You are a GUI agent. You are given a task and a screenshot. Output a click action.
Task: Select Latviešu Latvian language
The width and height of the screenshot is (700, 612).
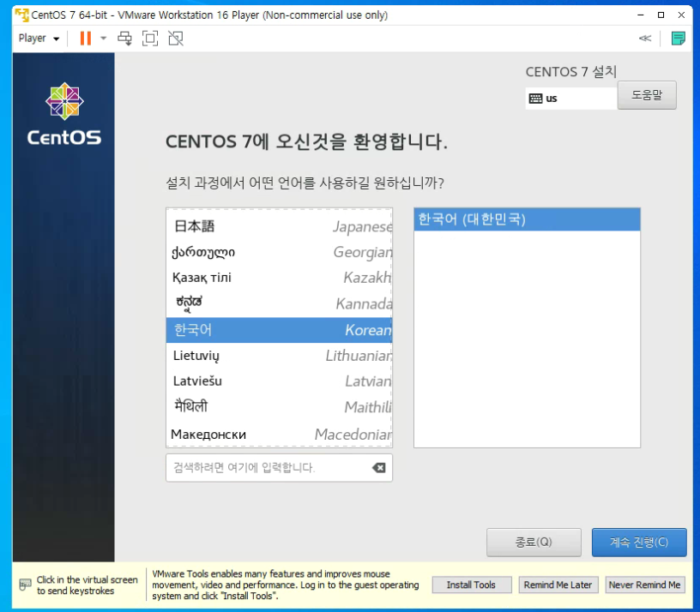(280, 381)
